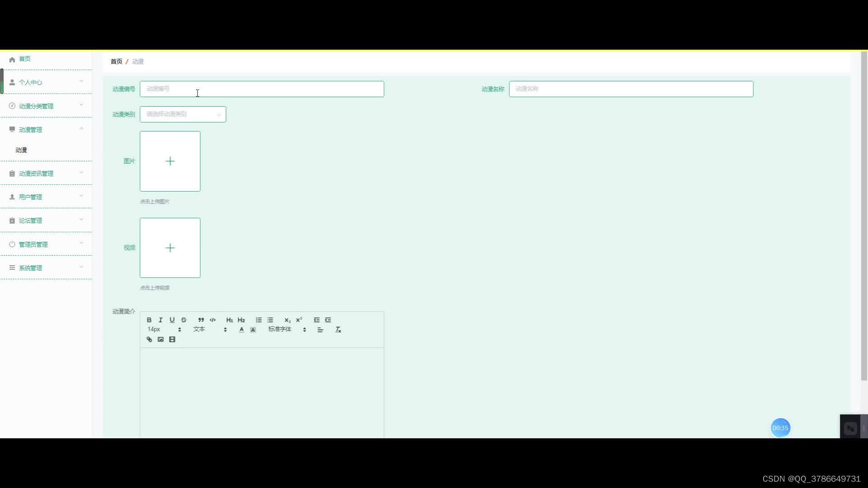The width and height of the screenshot is (868, 488).
Task: Upload a picture via 图片 plus box
Action: point(170,161)
